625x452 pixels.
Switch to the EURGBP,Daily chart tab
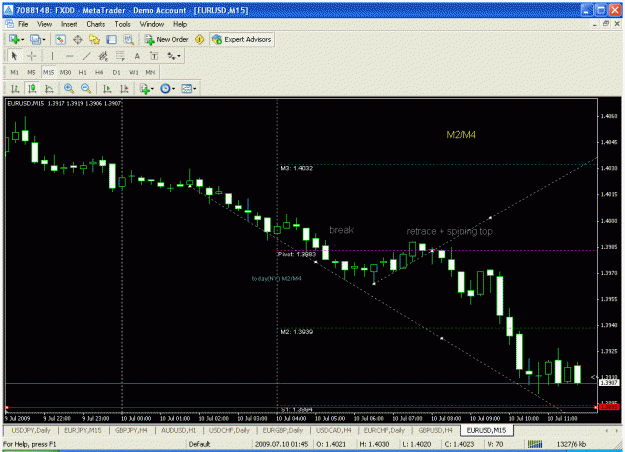(x=282, y=430)
